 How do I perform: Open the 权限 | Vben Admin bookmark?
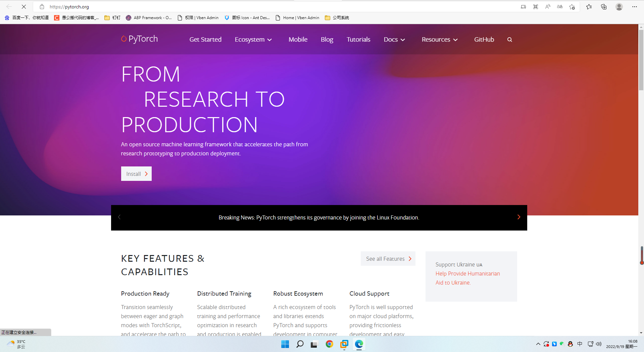[198, 18]
